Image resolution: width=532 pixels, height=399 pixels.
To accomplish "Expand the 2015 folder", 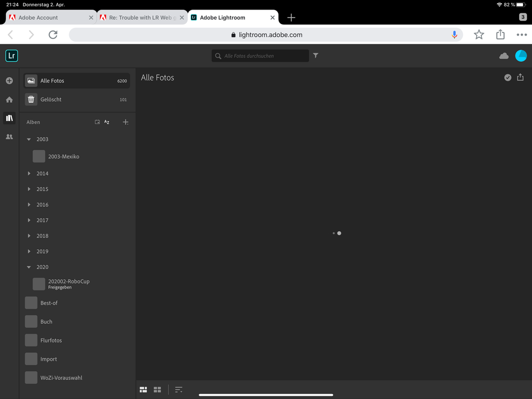I will coord(29,189).
